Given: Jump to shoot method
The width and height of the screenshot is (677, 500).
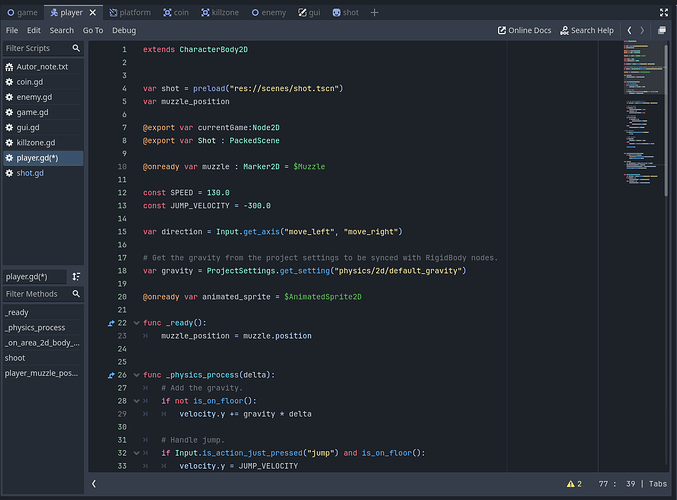Looking at the screenshot, I should click(42, 358).
